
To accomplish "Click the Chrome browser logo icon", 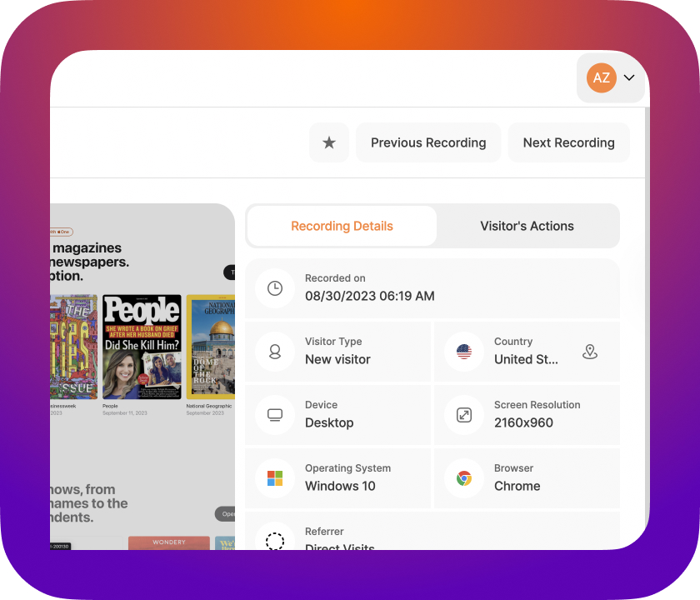I will coord(464,478).
